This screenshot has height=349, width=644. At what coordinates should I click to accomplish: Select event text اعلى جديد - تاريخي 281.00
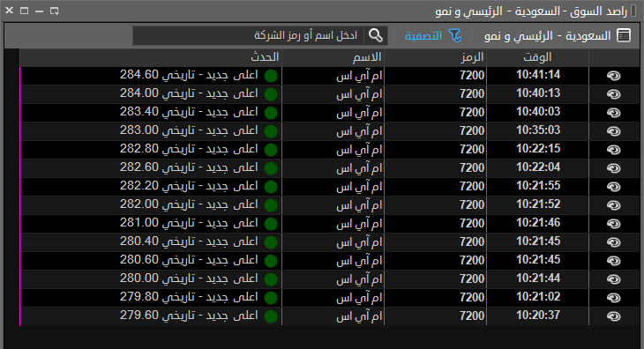189,223
